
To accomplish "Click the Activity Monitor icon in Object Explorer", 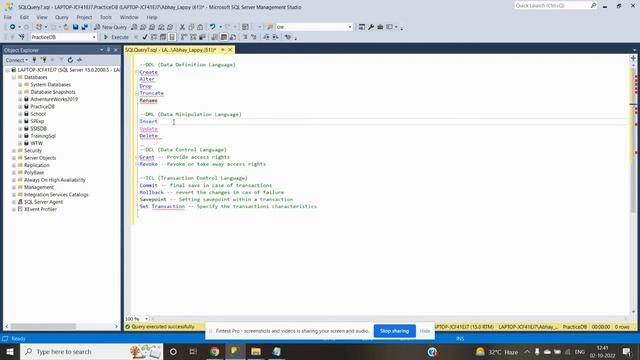I will pyautogui.click(x=80, y=60).
